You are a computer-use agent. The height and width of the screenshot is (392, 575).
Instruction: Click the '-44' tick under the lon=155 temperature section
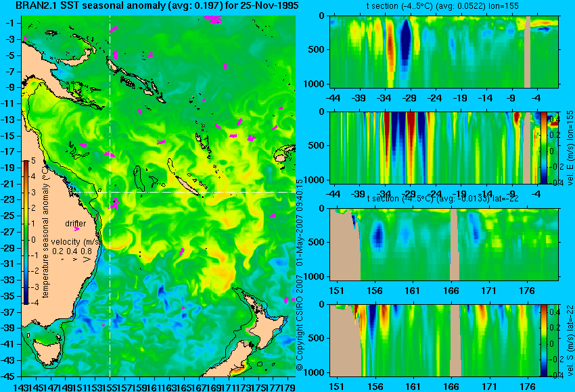coord(333,98)
